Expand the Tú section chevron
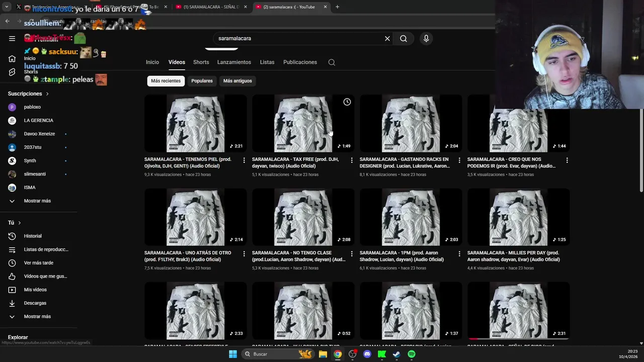The height and width of the screenshot is (362, 644). (x=20, y=223)
